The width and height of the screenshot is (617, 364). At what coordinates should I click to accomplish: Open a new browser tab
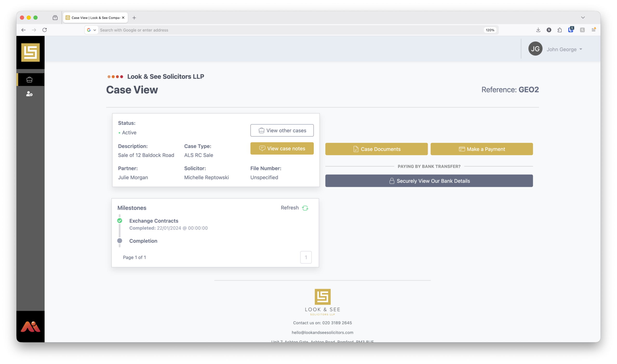pyautogui.click(x=134, y=18)
